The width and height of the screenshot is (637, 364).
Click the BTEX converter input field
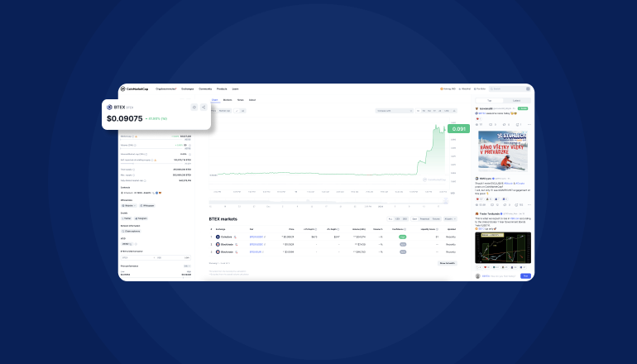coord(138,257)
